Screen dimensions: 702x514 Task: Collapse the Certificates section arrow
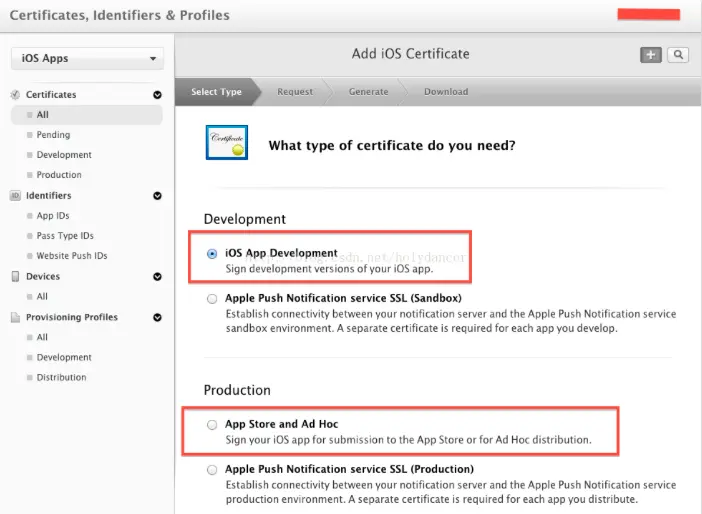coord(157,95)
